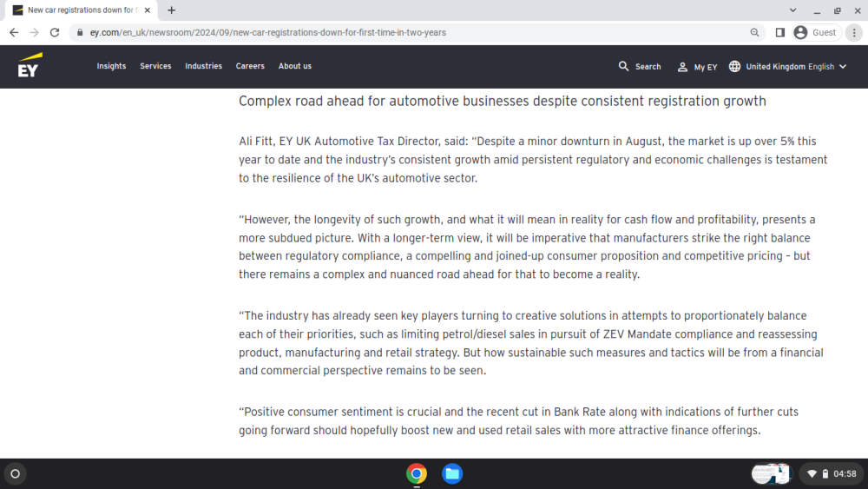
Task: Open Chrome three-dot menu
Action: (854, 33)
